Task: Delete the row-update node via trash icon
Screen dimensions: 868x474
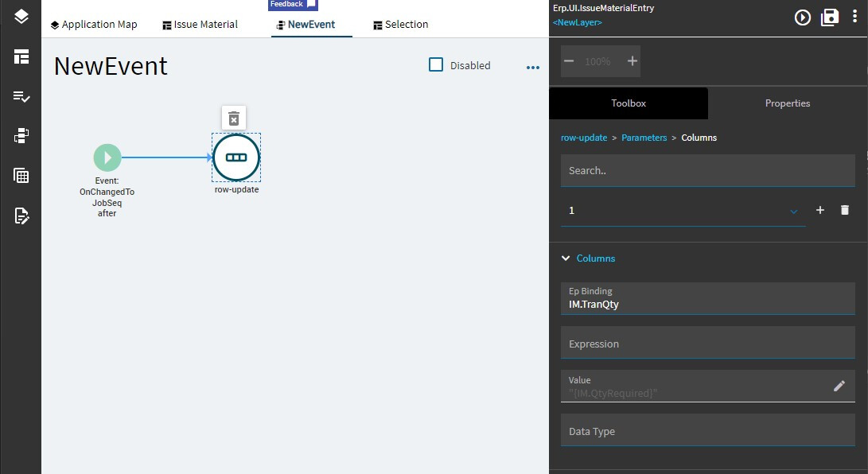Action: pyautogui.click(x=234, y=118)
